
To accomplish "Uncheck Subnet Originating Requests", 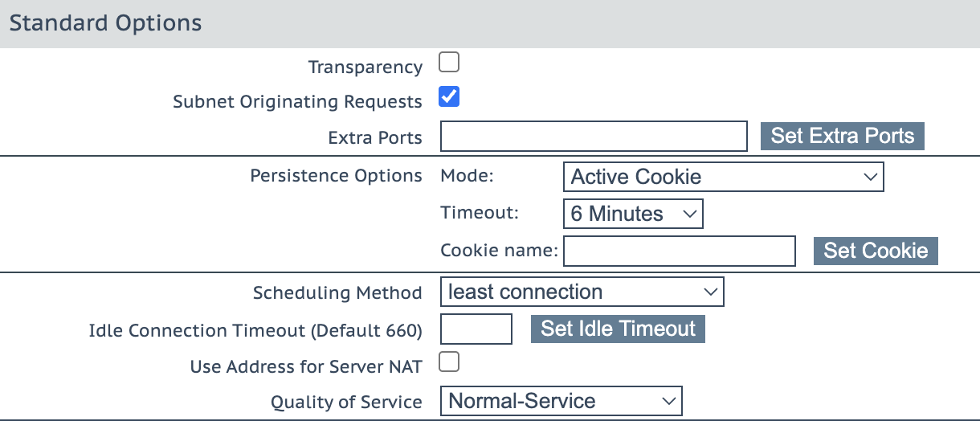I will [449, 97].
